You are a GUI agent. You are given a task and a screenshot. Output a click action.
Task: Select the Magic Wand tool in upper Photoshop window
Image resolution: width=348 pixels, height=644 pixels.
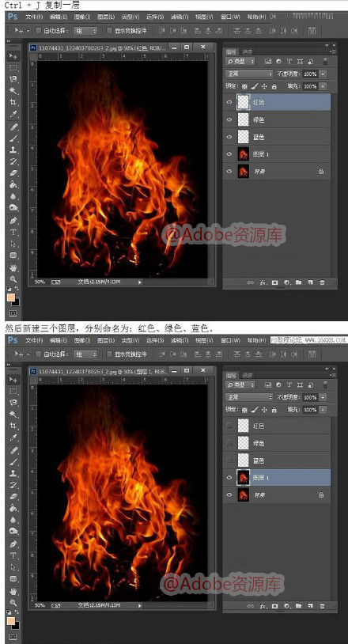pos(13,90)
